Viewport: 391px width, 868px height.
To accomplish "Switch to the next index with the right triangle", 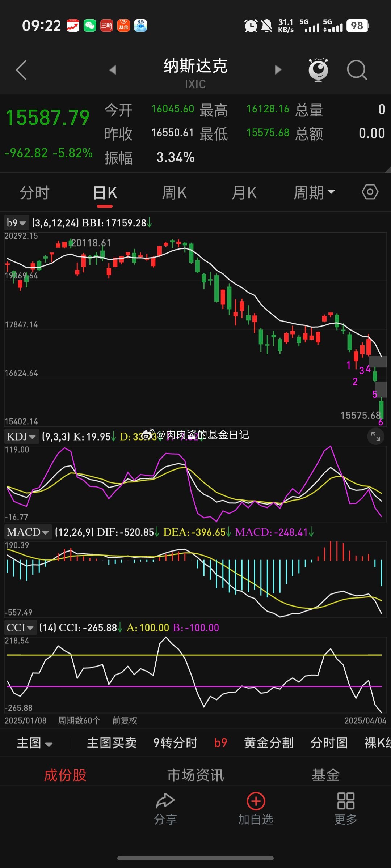I will click(278, 70).
